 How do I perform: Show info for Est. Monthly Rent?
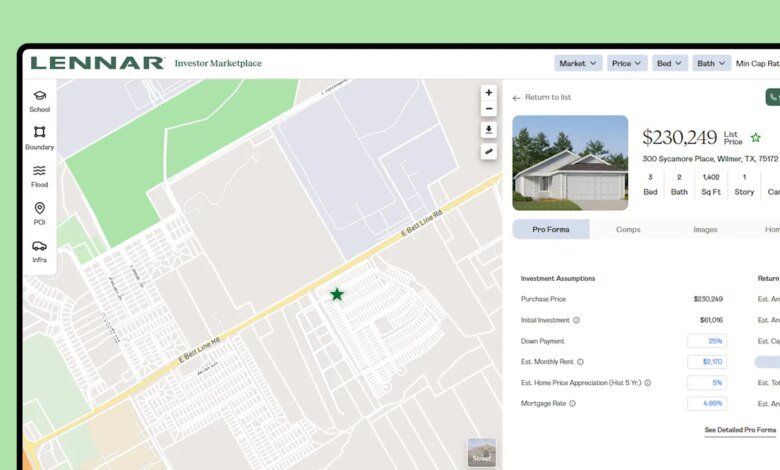(581, 362)
